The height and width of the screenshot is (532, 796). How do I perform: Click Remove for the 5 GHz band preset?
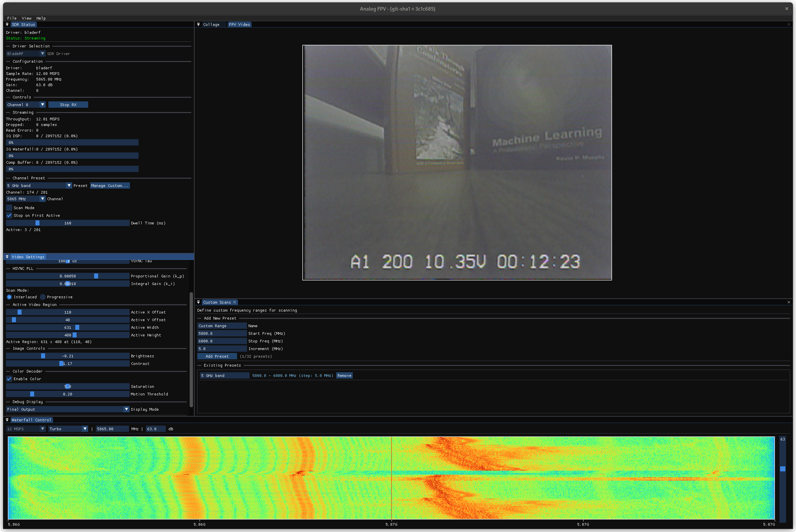tap(344, 376)
